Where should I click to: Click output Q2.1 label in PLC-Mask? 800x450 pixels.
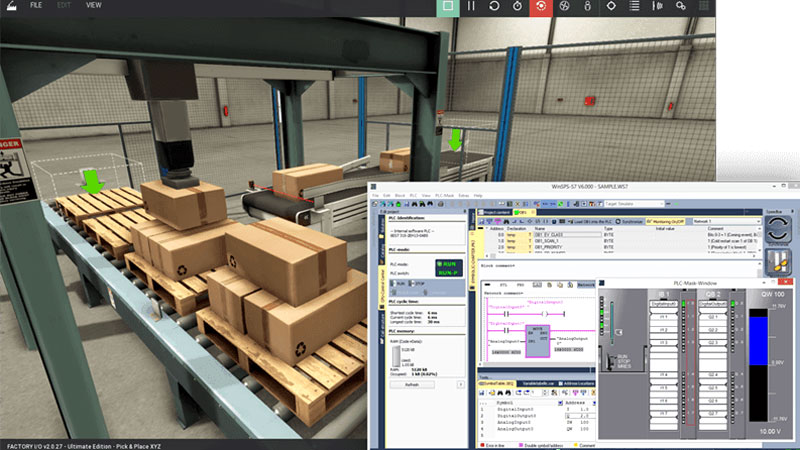tap(713, 317)
